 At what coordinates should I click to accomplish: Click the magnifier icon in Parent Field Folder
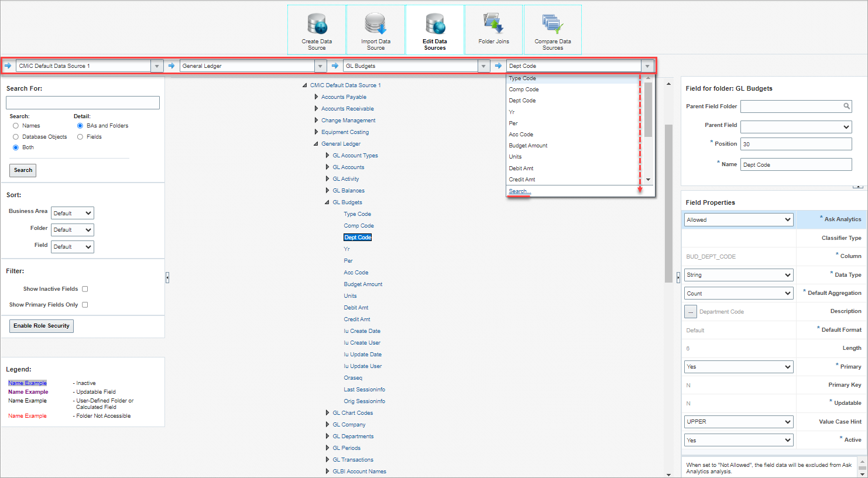(846, 106)
